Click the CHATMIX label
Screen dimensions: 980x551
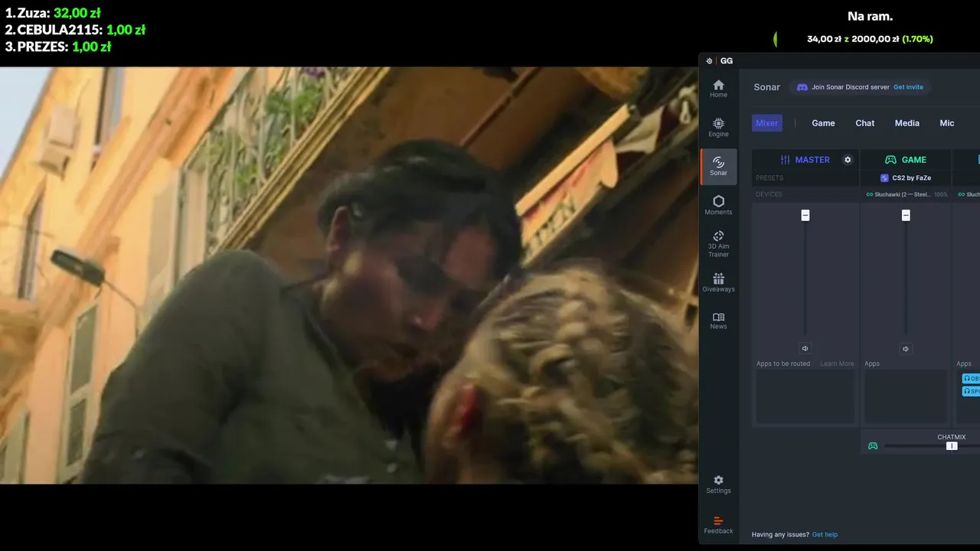(952, 437)
